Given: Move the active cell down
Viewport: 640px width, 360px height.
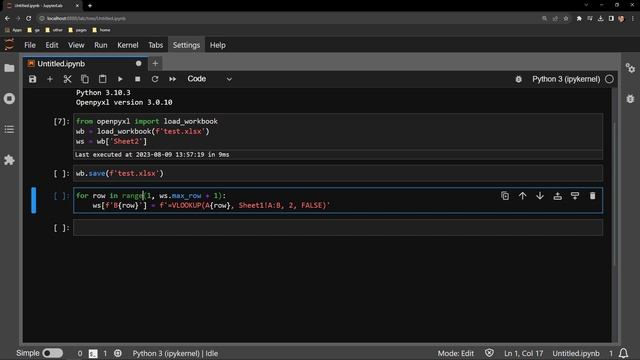Looking at the screenshot, I should tap(540, 196).
